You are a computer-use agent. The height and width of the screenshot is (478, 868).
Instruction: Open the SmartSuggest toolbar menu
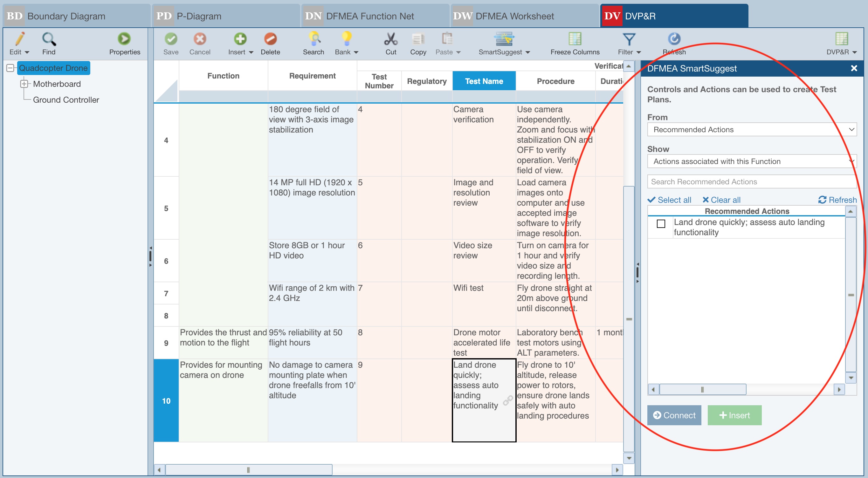pos(504,39)
